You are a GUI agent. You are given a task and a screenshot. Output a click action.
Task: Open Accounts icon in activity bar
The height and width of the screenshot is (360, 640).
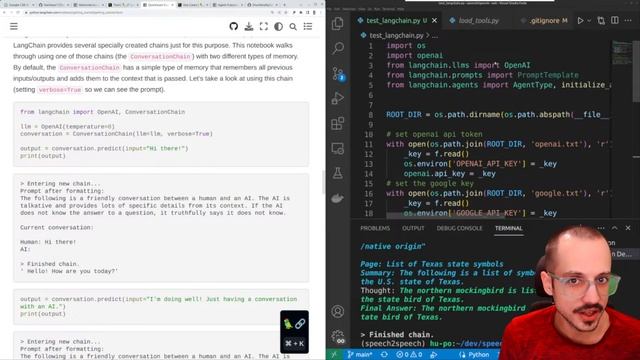click(x=338, y=311)
